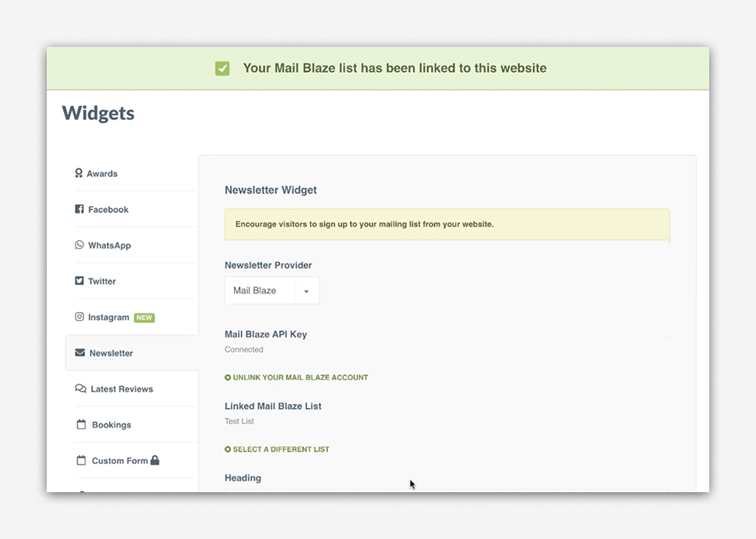This screenshot has height=539, width=756.
Task: Select a different Mail Blaze list
Action: coord(281,449)
